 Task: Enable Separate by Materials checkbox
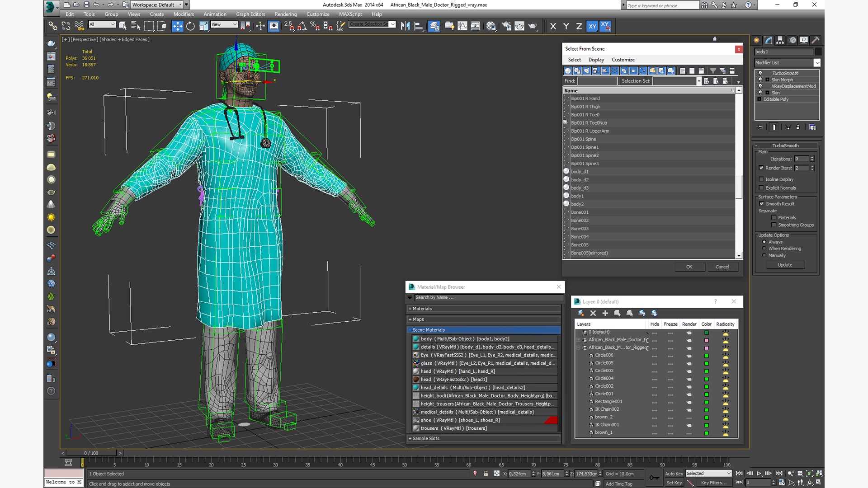[x=774, y=218]
